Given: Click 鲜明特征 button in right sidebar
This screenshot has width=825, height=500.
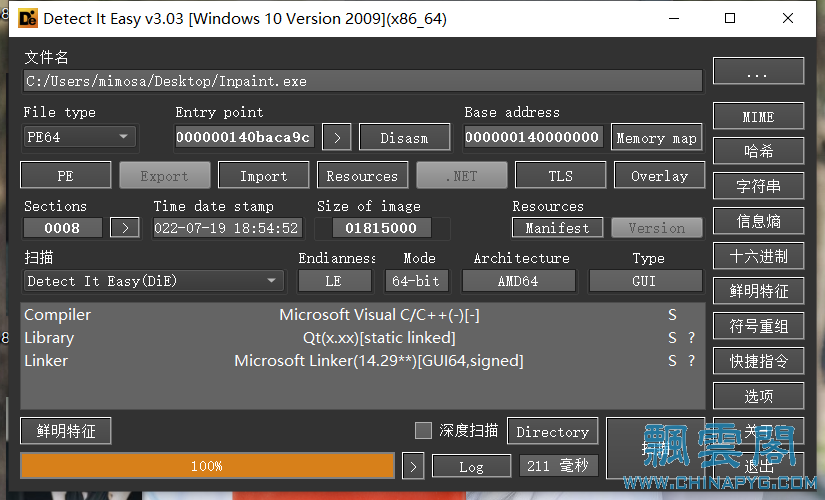Looking at the screenshot, I should pos(758,291).
